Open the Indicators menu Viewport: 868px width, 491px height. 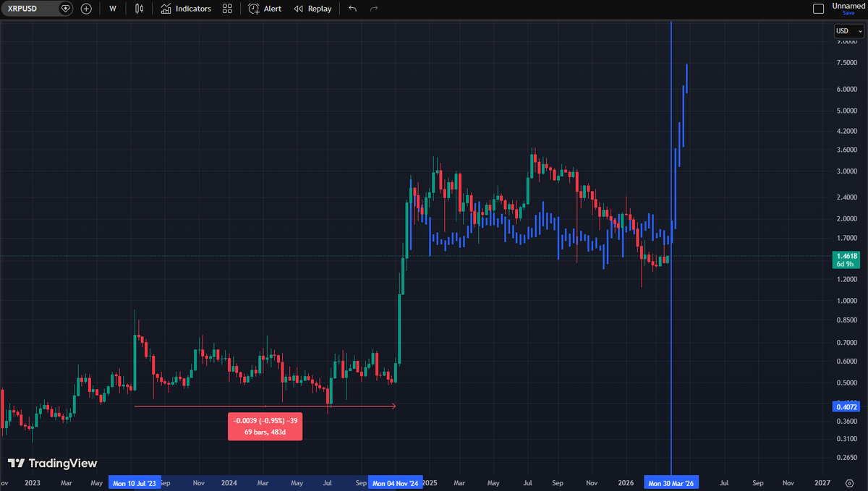[x=186, y=9]
